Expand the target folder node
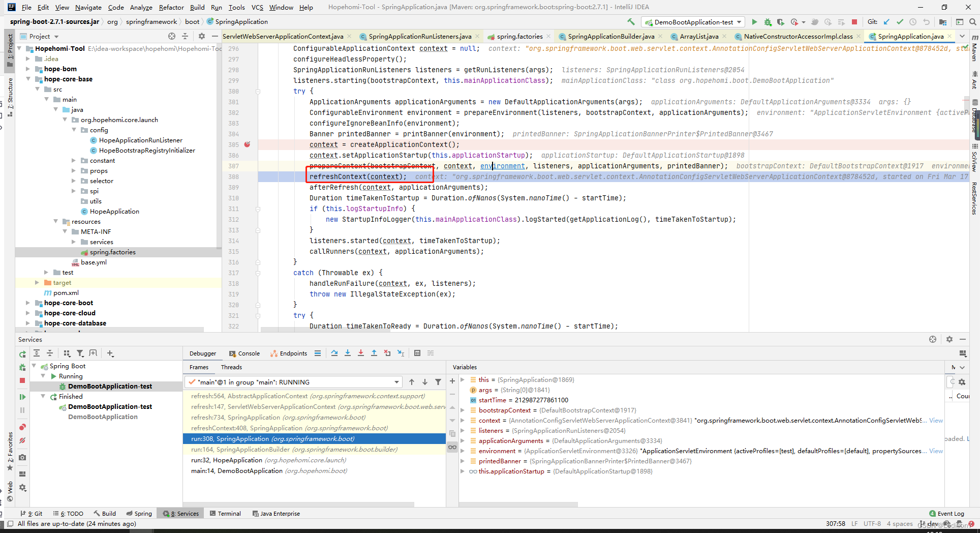 (37, 282)
